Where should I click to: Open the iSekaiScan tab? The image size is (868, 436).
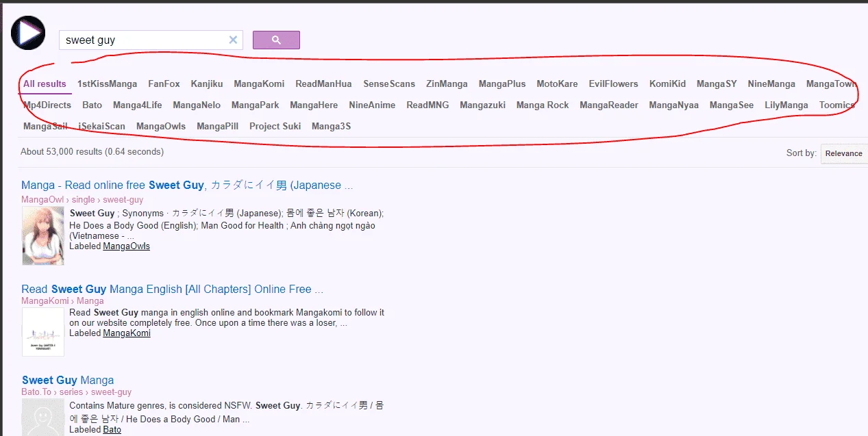click(x=101, y=126)
